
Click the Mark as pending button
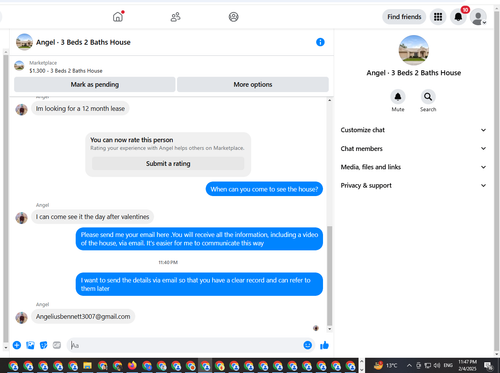click(95, 84)
